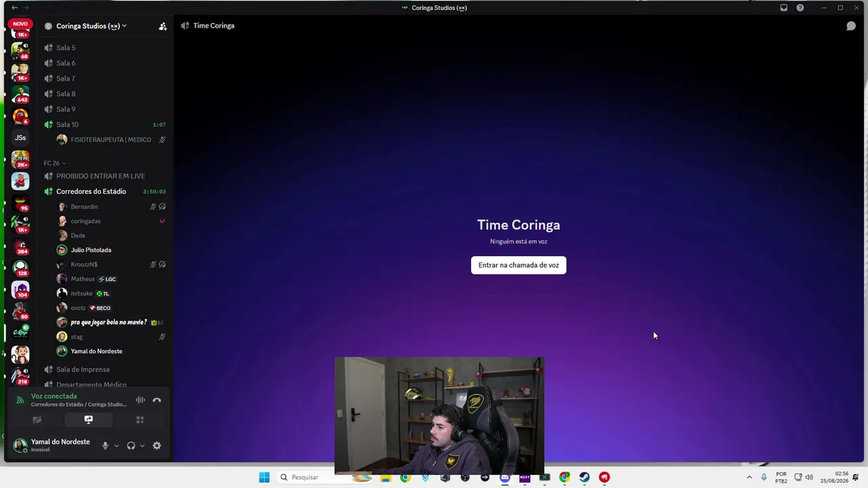Show hidden icons in the system tray
The width and height of the screenshot is (868, 488).
click(x=749, y=477)
